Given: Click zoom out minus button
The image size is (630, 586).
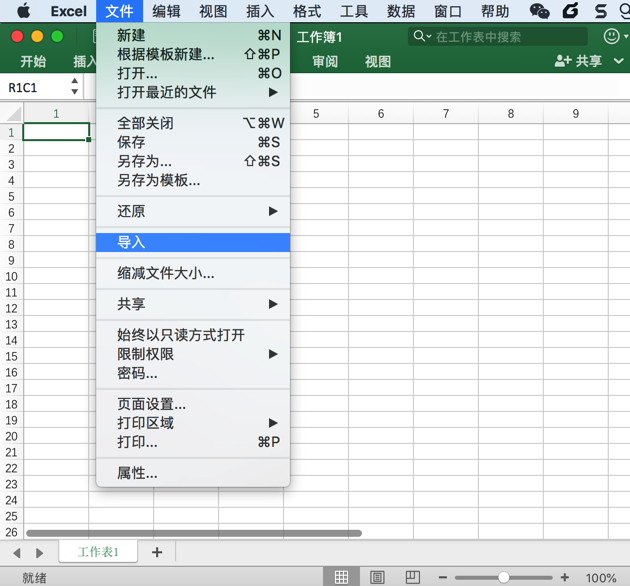Looking at the screenshot, I should pos(443,578).
